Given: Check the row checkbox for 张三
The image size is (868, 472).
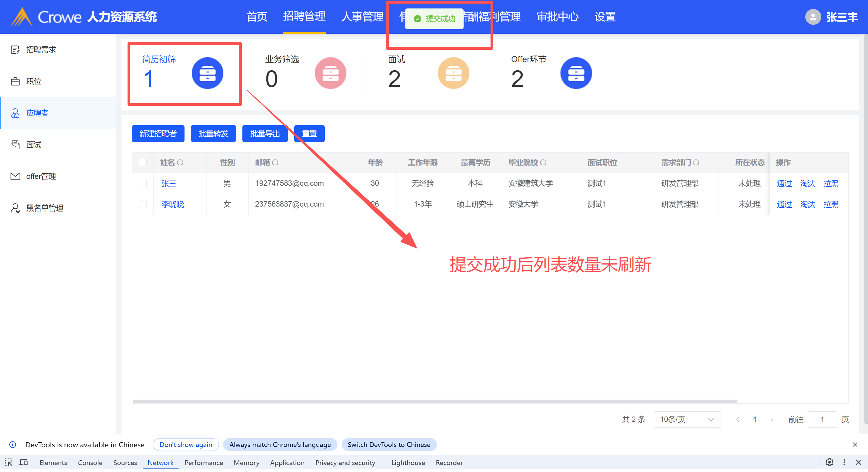Looking at the screenshot, I should (x=143, y=183).
